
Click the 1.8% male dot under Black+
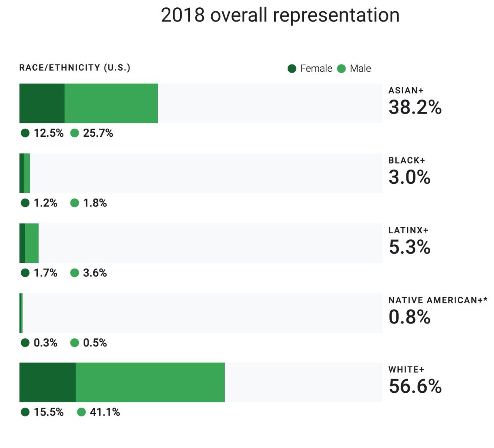pos(75,203)
